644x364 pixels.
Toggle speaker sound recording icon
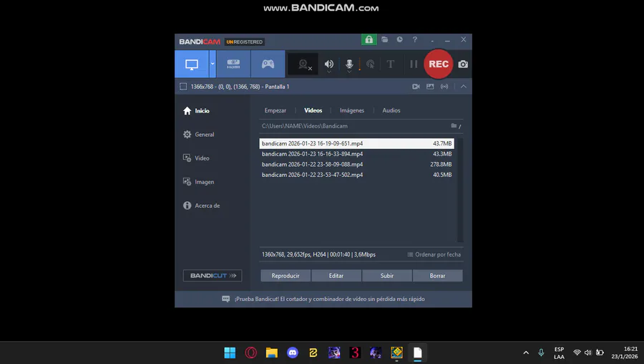(329, 64)
